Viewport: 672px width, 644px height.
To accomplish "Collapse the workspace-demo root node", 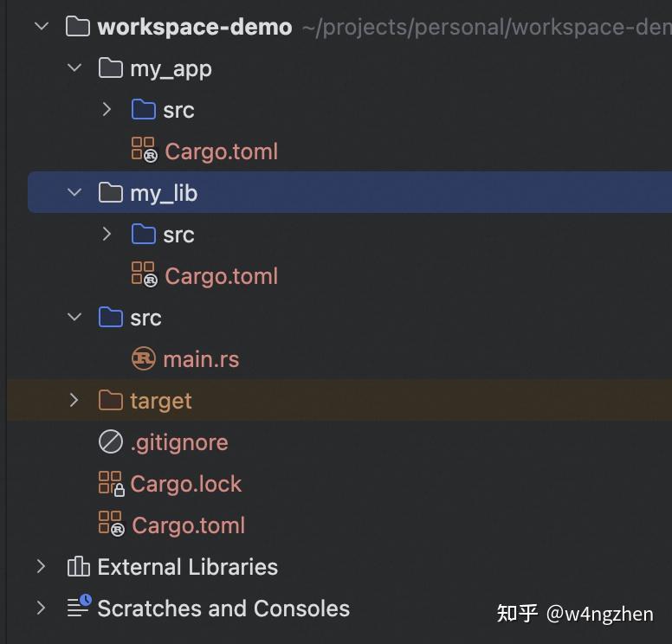I will coord(42,27).
